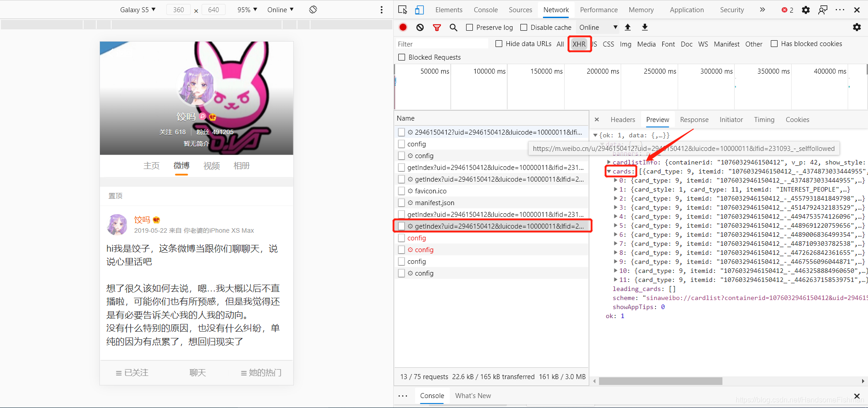
Task: Open network search magnifier
Action: click(453, 28)
